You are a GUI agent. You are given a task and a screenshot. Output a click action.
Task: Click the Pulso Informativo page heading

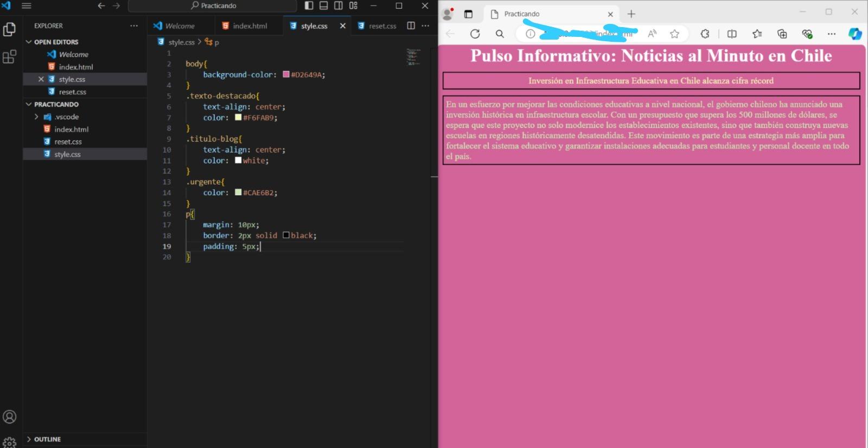[651, 55]
